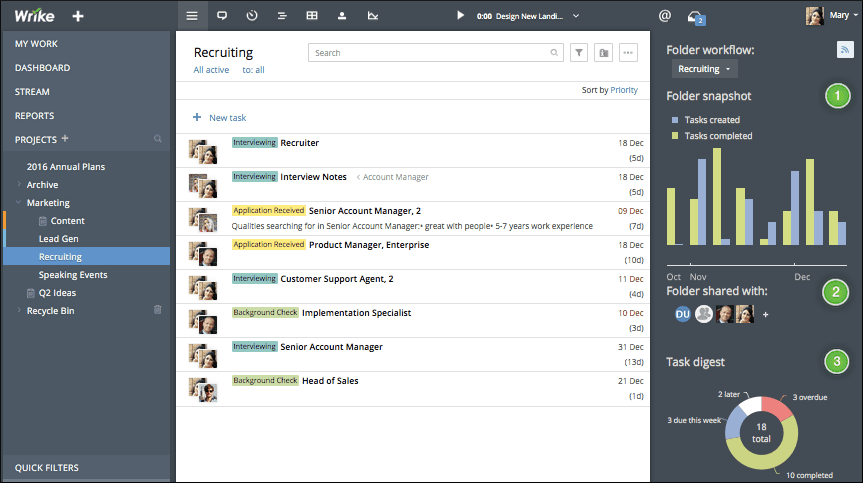Start the task timer play button
The height and width of the screenshot is (483, 863).
[x=461, y=15]
